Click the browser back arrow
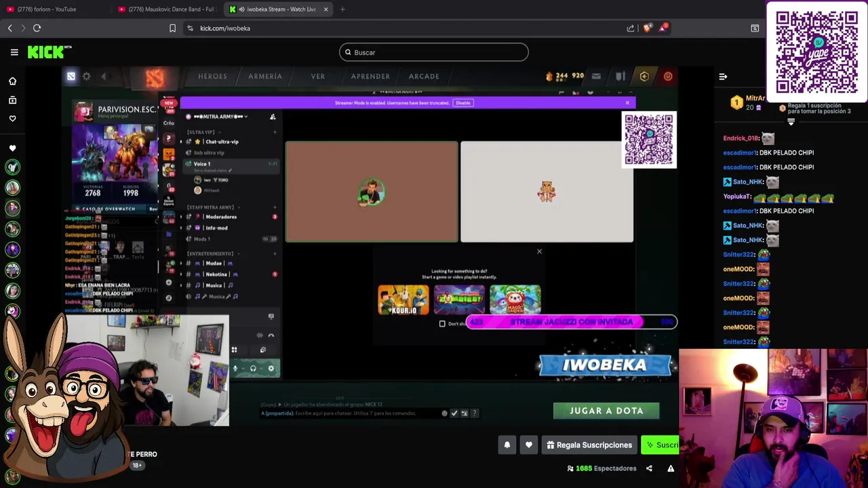The height and width of the screenshot is (488, 868). point(9,28)
